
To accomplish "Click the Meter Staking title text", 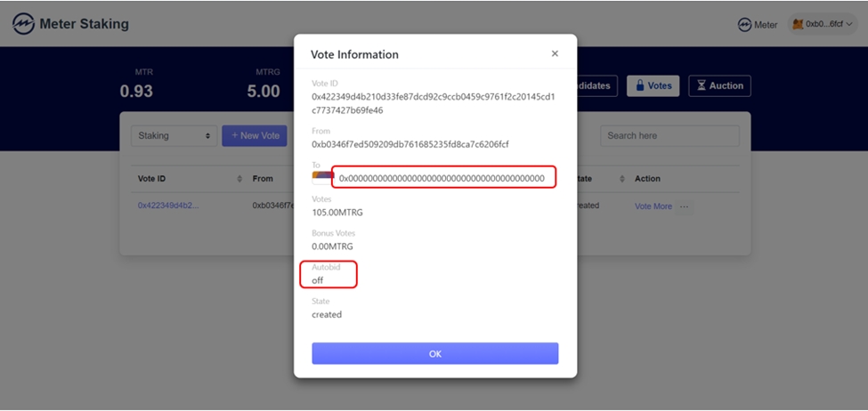I will [x=84, y=24].
